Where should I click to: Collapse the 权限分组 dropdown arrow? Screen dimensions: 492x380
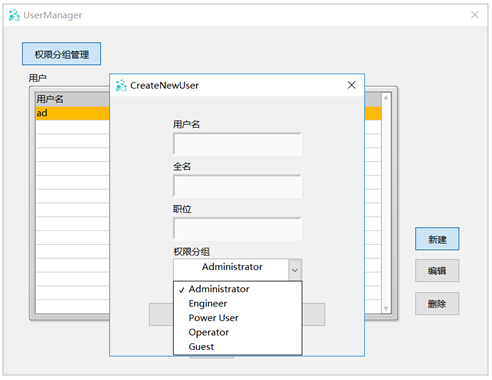pyautogui.click(x=295, y=270)
